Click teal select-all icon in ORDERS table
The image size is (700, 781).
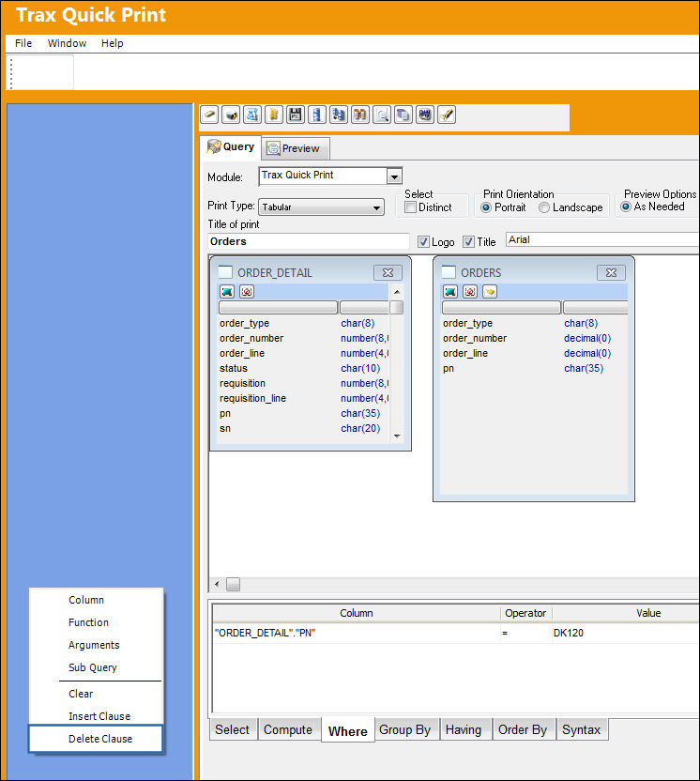coord(450,291)
